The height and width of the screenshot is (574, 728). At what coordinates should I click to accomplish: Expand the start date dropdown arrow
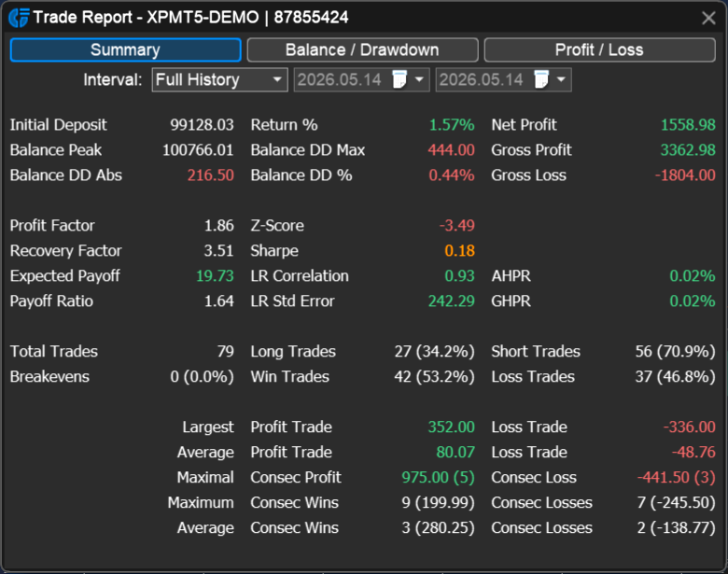coord(419,79)
